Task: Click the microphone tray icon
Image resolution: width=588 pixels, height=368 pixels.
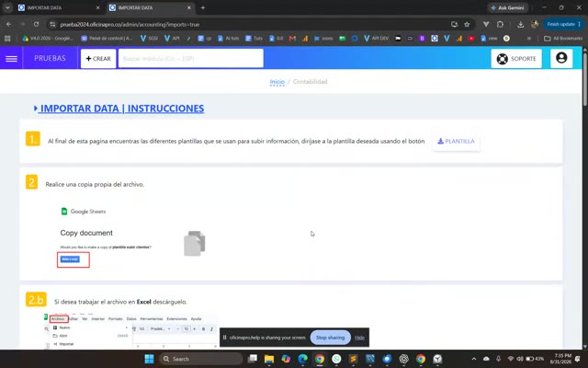Action: [498, 359]
